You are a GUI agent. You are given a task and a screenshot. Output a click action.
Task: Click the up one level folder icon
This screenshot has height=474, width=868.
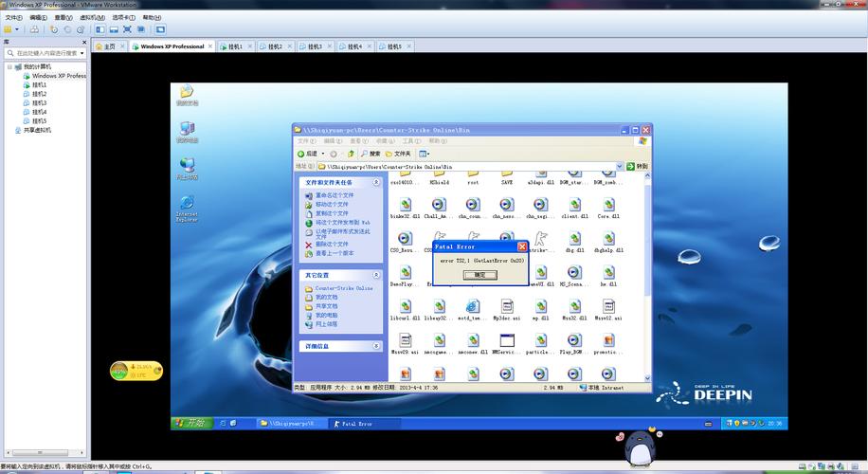coord(351,154)
